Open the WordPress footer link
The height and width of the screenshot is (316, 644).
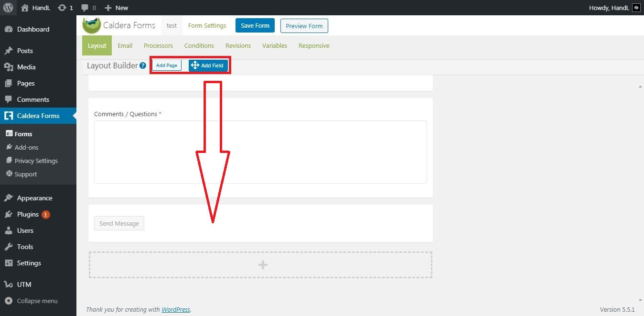pyautogui.click(x=175, y=309)
